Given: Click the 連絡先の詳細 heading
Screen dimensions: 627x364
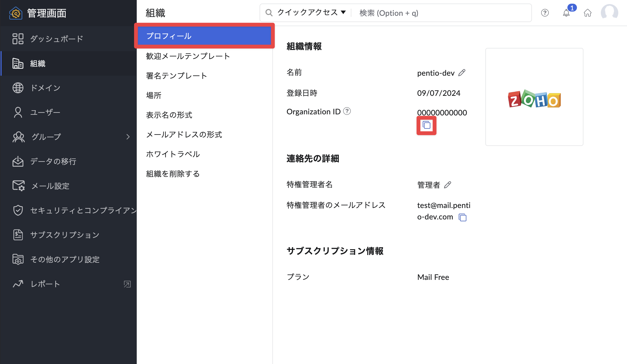Looking at the screenshot, I should 313,158.
